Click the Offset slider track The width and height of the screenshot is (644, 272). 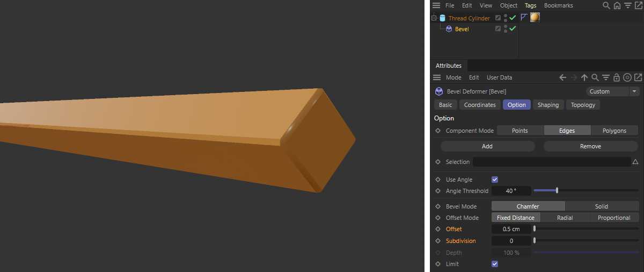click(586, 229)
